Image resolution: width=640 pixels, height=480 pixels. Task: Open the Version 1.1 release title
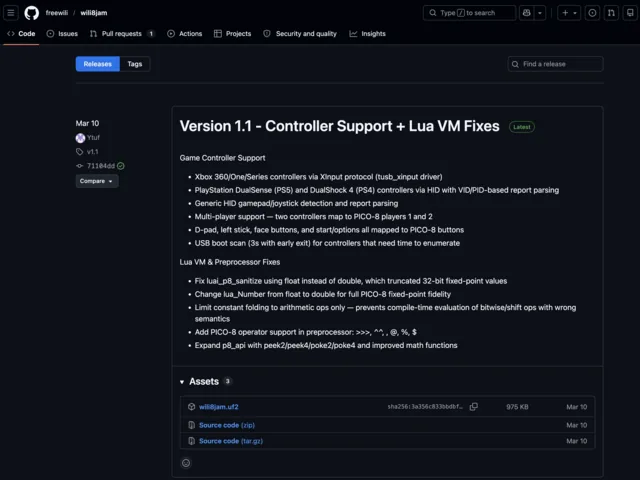point(340,126)
